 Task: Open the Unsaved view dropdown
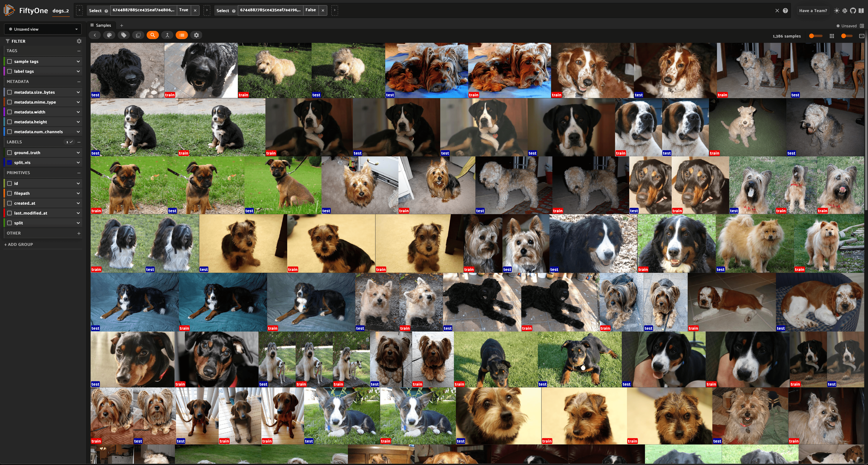(x=43, y=29)
